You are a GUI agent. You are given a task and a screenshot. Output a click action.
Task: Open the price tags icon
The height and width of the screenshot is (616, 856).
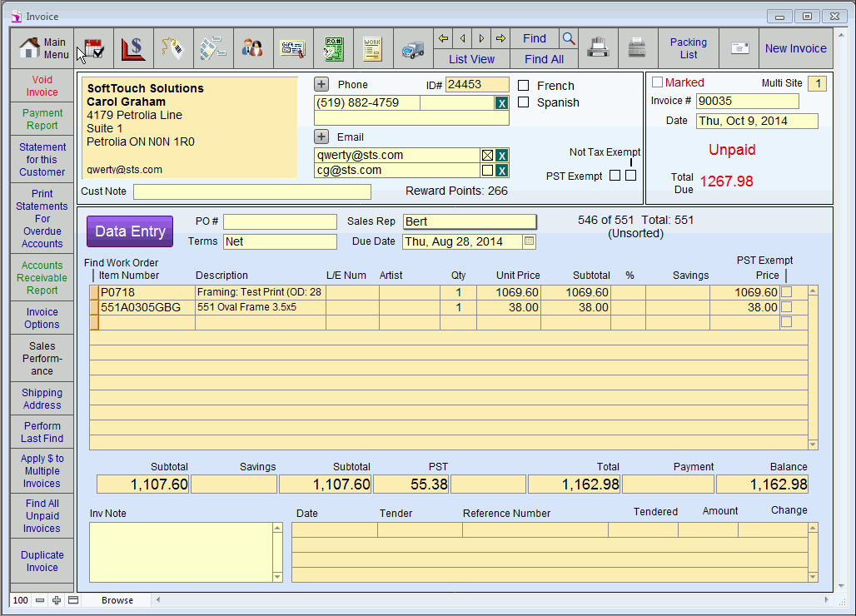(173, 48)
